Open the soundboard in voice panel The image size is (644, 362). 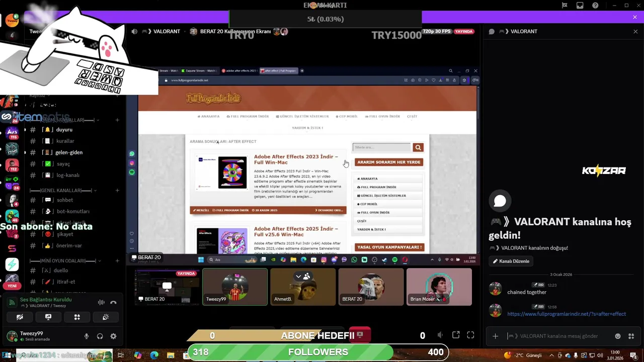106,317
